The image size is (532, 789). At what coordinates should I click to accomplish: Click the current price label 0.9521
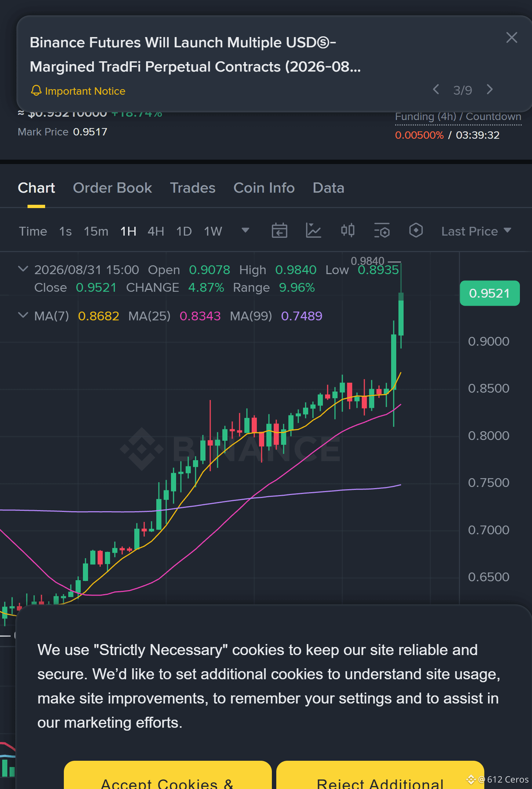pos(490,293)
